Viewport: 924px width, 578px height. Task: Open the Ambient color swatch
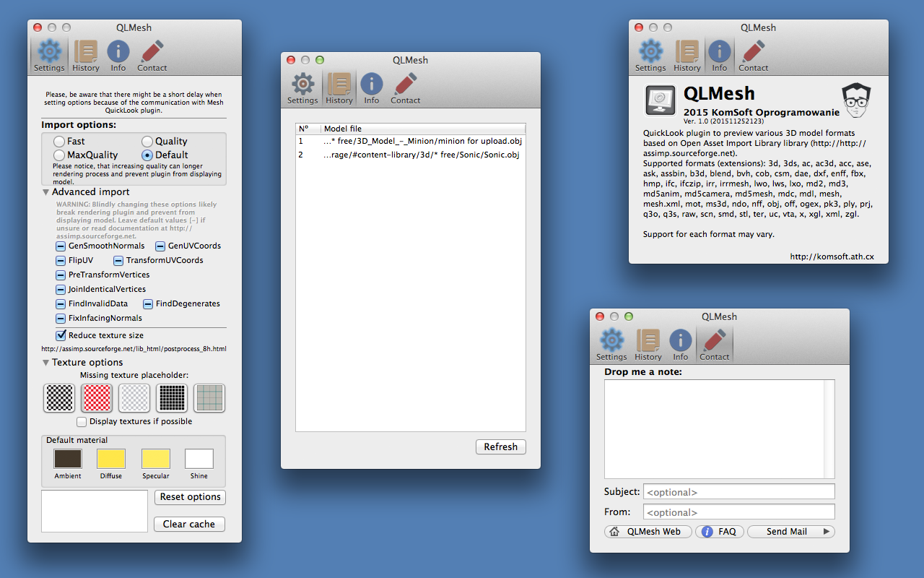tap(68, 459)
